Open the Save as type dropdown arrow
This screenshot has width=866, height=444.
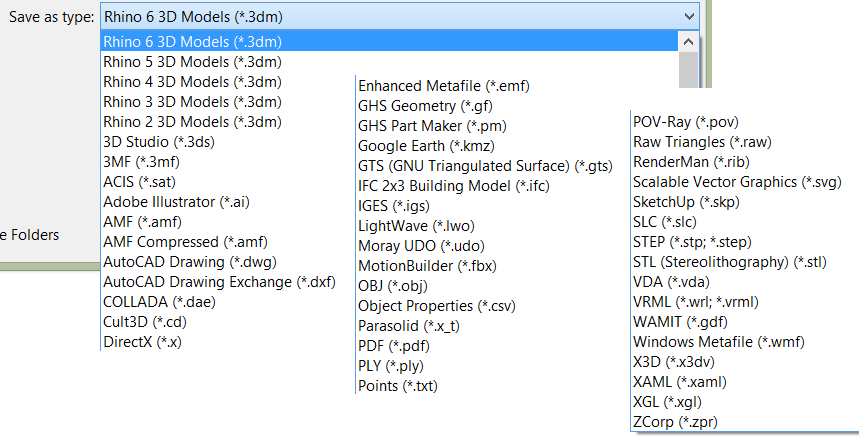(689, 17)
